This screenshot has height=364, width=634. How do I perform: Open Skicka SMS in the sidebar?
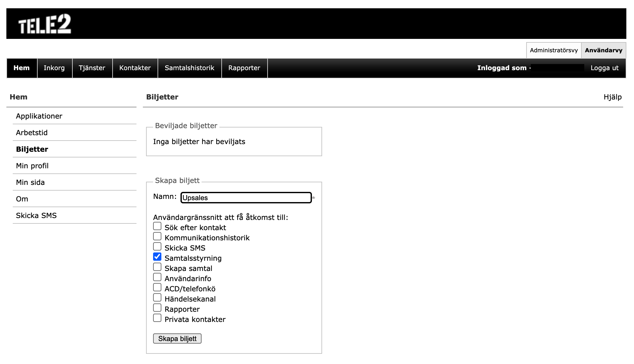coord(75,215)
